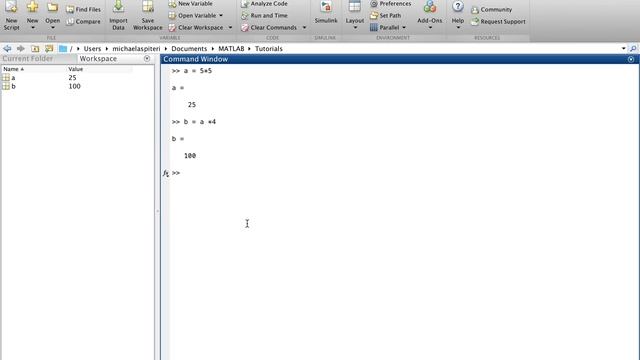Expand the Clear Commands dropdown arrow
The height and width of the screenshot is (360, 640).
pos(304,27)
